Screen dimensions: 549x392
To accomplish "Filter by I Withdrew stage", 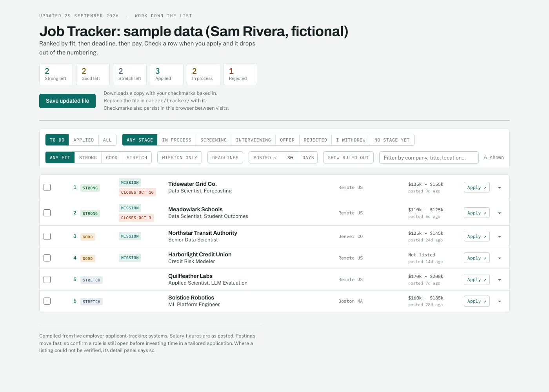I will [x=351, y=140].
